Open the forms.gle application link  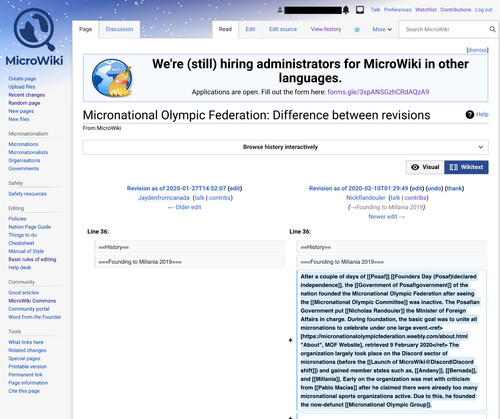coord(378,92)
